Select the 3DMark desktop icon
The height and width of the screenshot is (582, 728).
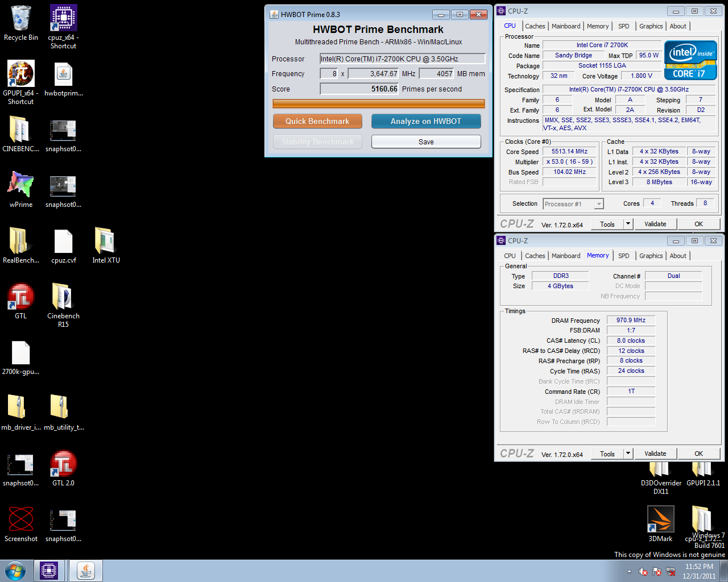pos(661,524)
